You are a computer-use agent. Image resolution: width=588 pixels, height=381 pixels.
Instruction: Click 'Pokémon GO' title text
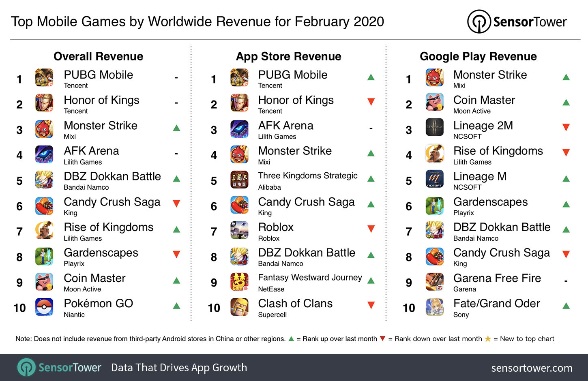[99, 303]
